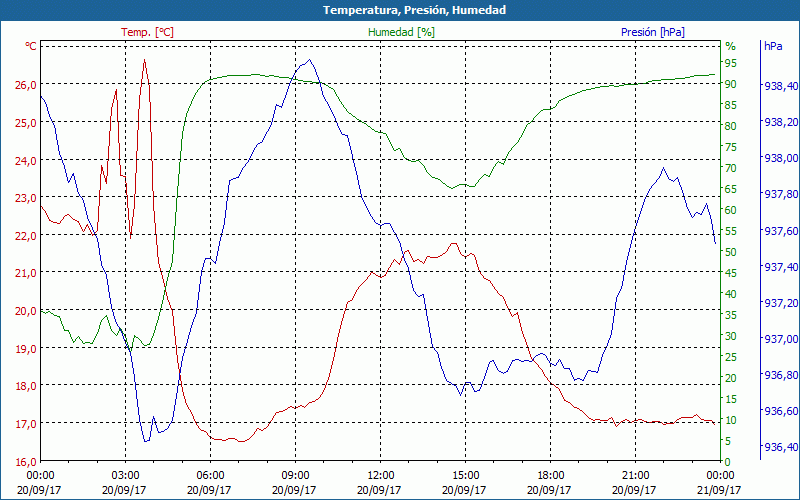Click the 937,80 pressure axis value

tap(781, 194)
